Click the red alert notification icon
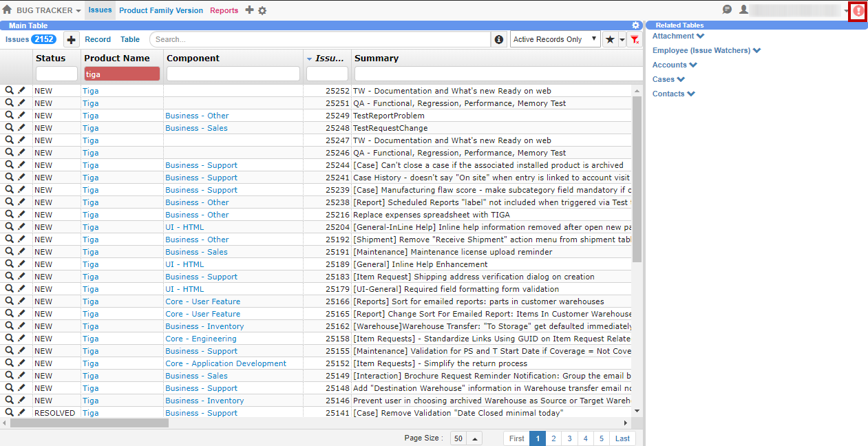868x446 pixels. click(858, 11)
